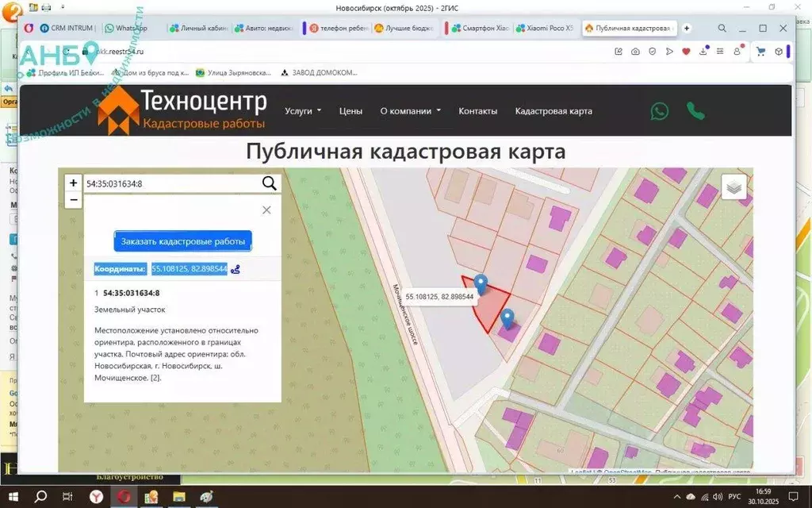
Task: Expand the Услуги dropdown menu
Action: click(303, 111)
